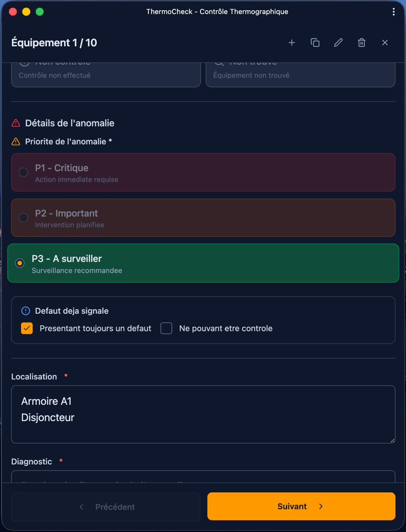The image size is (406, 532).
Task: Click the warning icon beside Détails de l'anomalie
Action: [16, 123]
